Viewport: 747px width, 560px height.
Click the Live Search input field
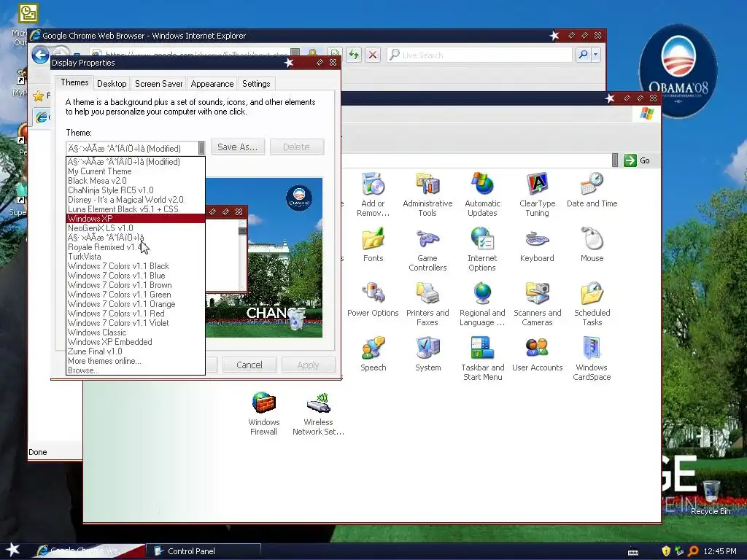pyautogui.click(x=480, y=55)
